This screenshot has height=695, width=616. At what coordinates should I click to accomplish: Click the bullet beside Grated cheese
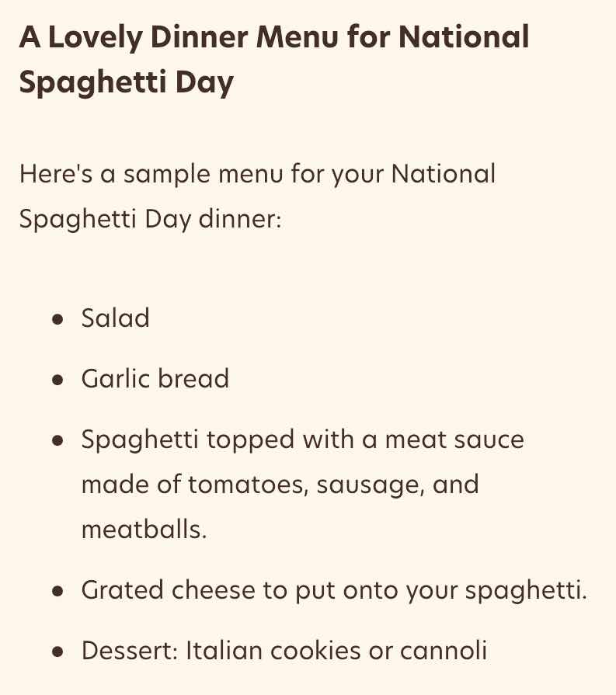pyautogui.click(x=57, y=591)
